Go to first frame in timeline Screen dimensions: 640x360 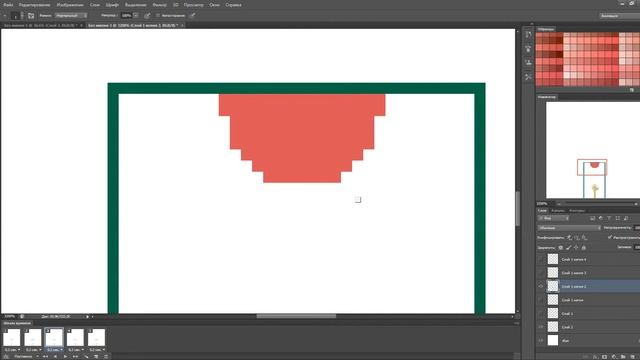tap(45, 356)
